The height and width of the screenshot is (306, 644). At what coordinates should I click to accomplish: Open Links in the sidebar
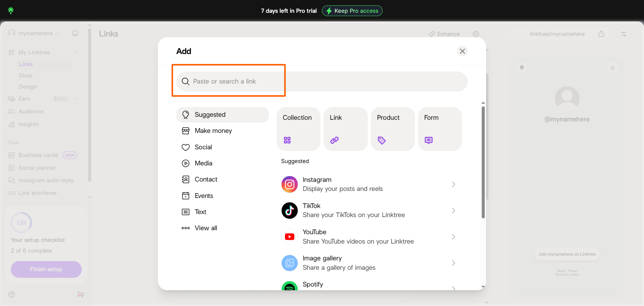coord(26,64)
